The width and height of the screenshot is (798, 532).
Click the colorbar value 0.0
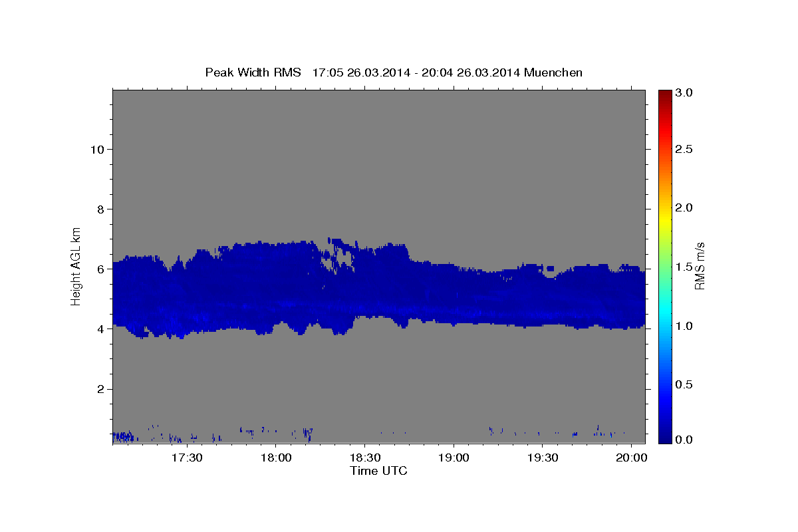pos(685,440)
